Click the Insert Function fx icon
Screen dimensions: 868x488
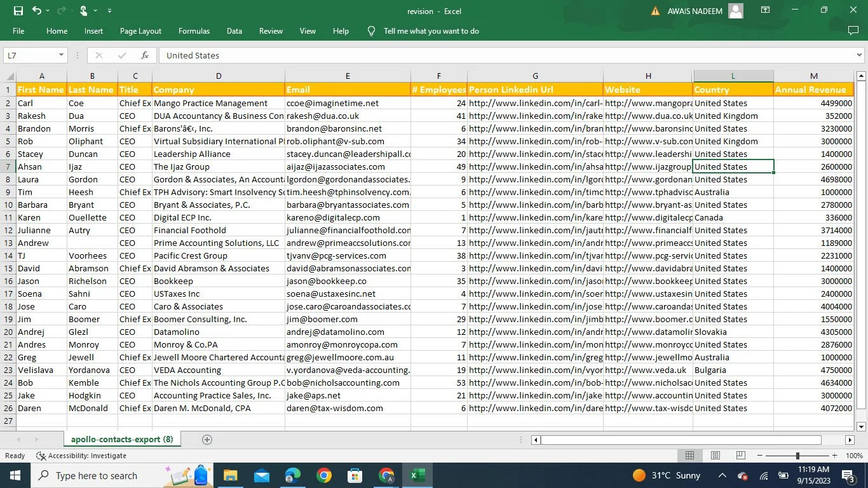click(145, 55)
